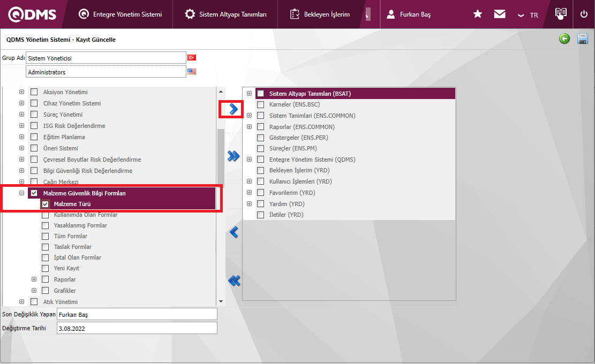Open the messages envelope icon

pos(499,14)
